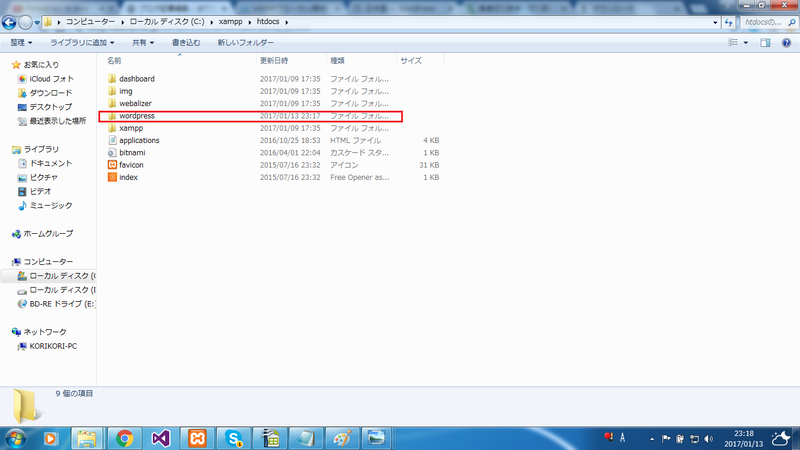Show hidden tray icons arrow
800x450 pixels.
click(x=652, y=439)
